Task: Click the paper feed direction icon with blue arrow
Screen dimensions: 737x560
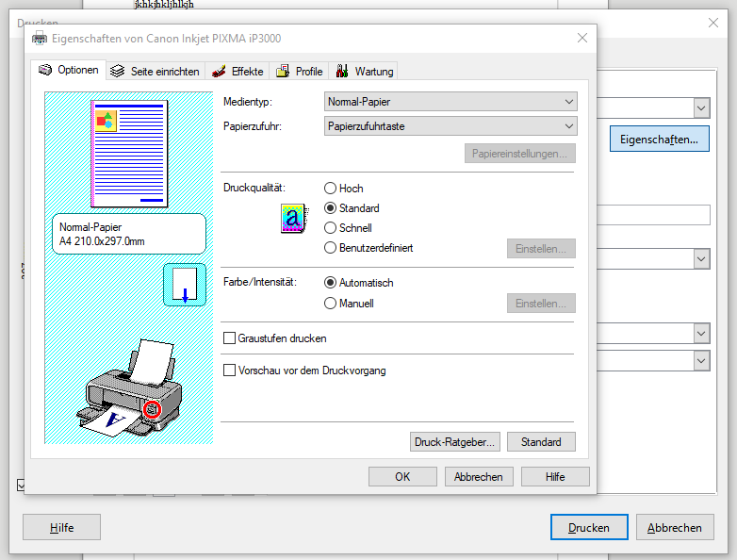Action: 185,285
